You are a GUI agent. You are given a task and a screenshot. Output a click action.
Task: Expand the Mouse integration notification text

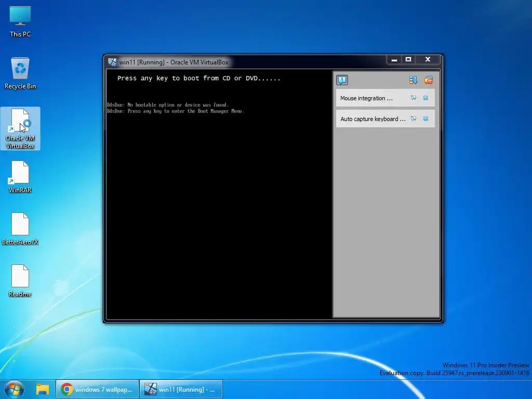[366, 98]
